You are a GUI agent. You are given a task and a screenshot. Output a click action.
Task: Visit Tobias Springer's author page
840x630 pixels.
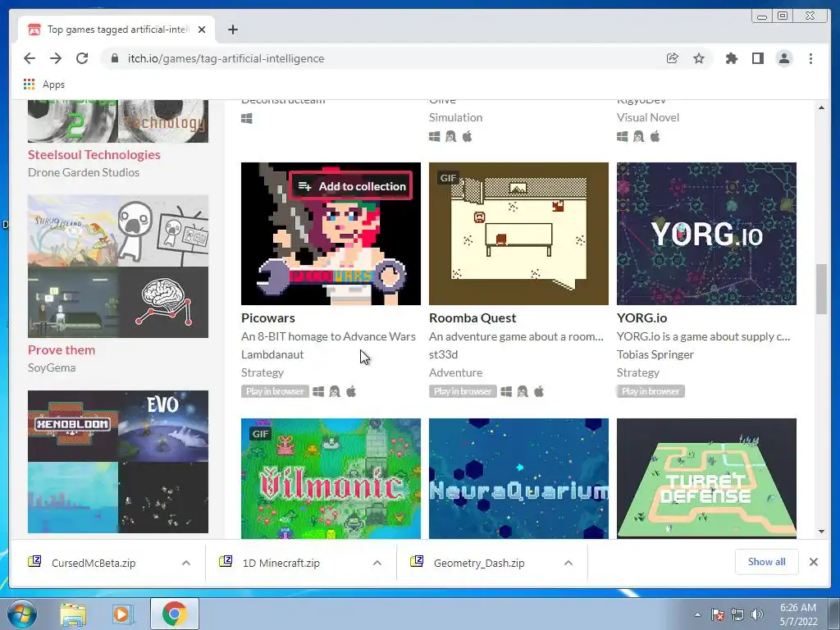[655, 354]
